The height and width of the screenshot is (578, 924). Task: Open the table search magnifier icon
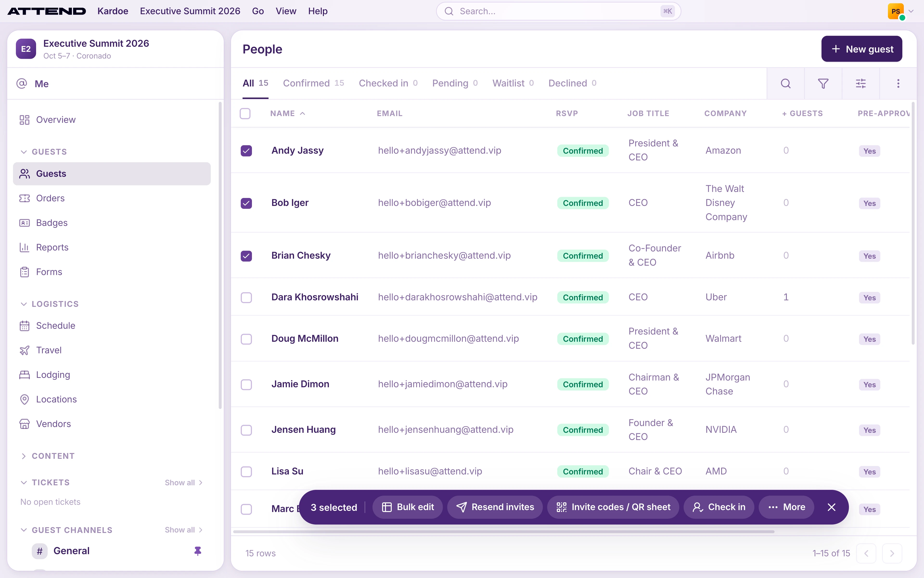coord(785,83)
